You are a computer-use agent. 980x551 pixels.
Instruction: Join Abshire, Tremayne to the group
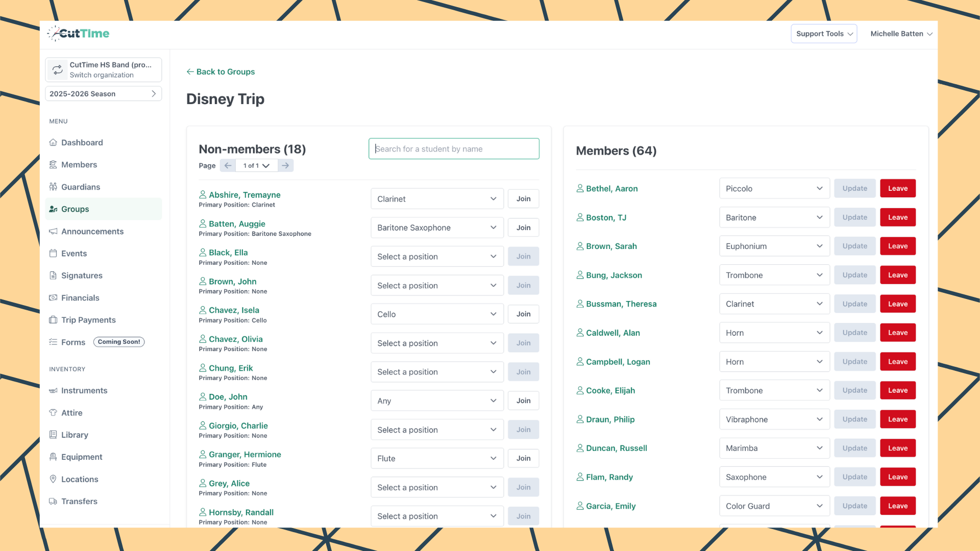pos(523,198)
